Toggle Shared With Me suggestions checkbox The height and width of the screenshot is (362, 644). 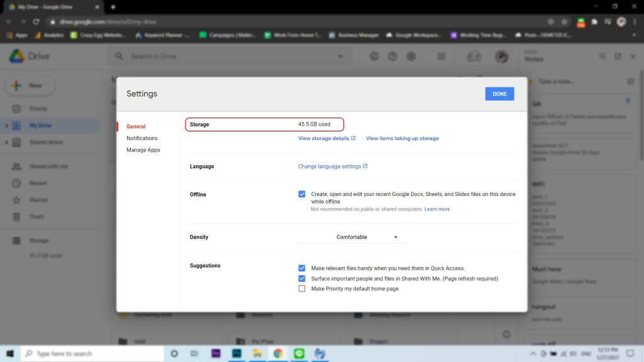[x=302, y=278]
